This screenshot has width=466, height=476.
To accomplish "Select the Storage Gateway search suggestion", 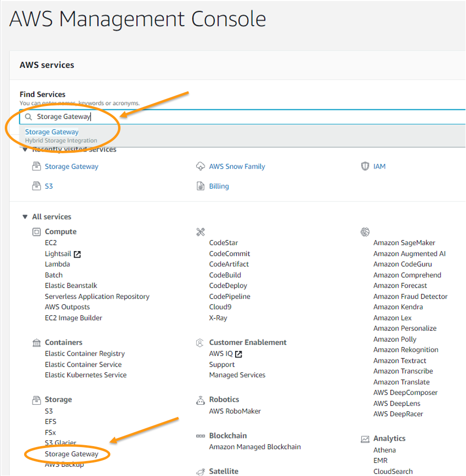I will [x=52, y=132].
